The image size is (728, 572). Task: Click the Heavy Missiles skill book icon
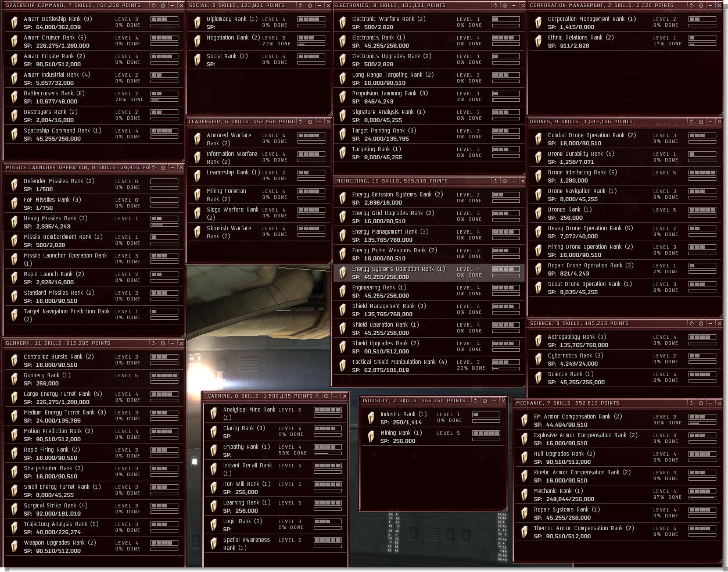(15, 222)
